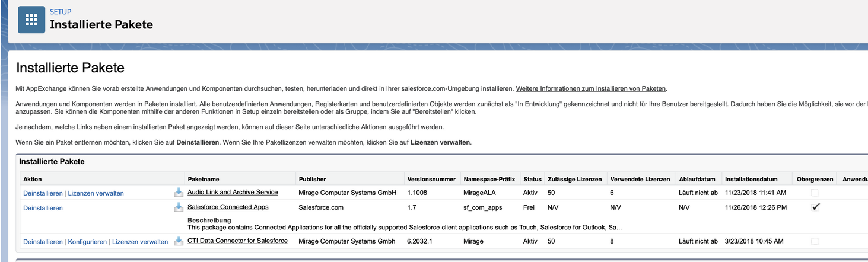Click the Zulässige Lizenzen column header
Viewport: 868px width, 262px height.
coord(574,179)
